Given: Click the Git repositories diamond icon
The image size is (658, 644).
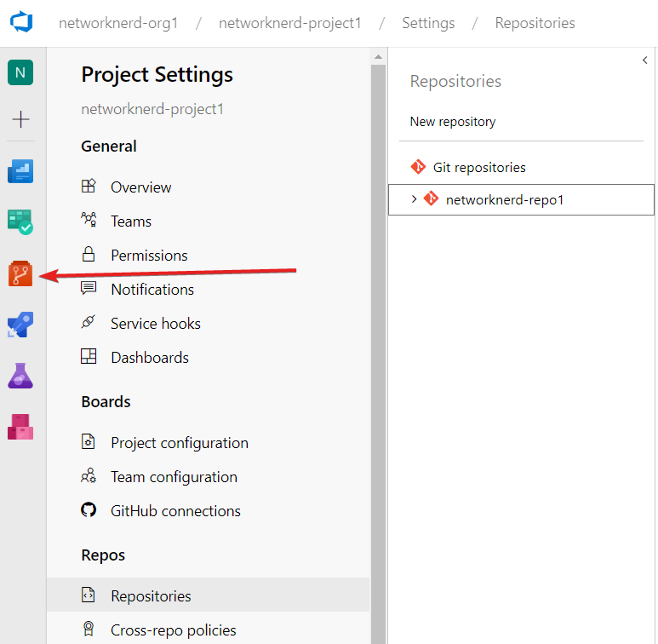Looking at the screenshot, I should pyautogui.click(x=418, y=167).
